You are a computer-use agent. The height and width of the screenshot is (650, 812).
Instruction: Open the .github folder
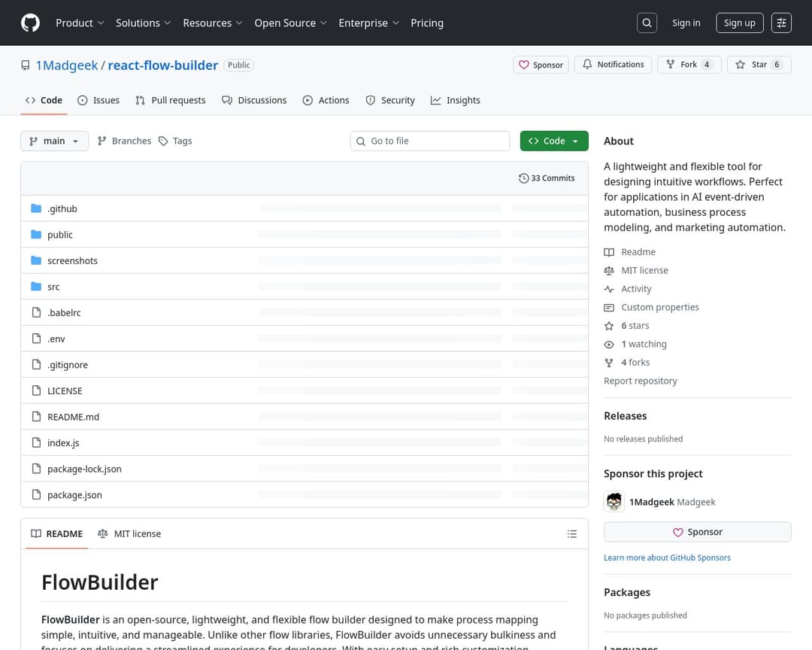[62, 208]
